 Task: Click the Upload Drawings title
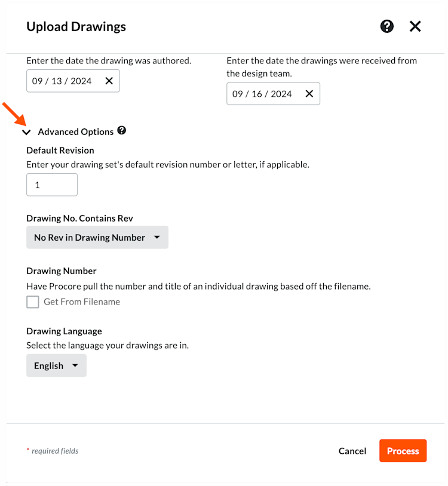click(76, 27)
